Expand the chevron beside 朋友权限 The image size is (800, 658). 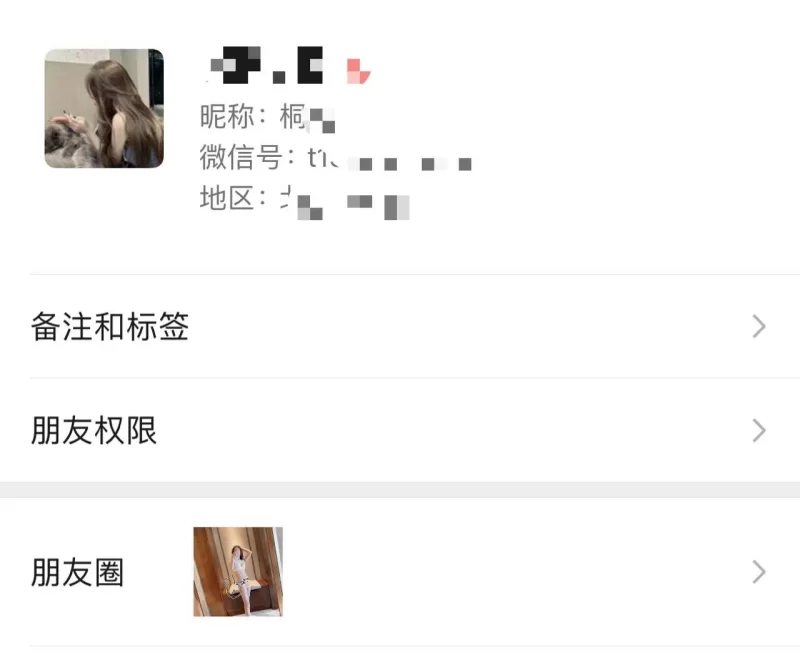pyautogui.click(x=759, y=431)
